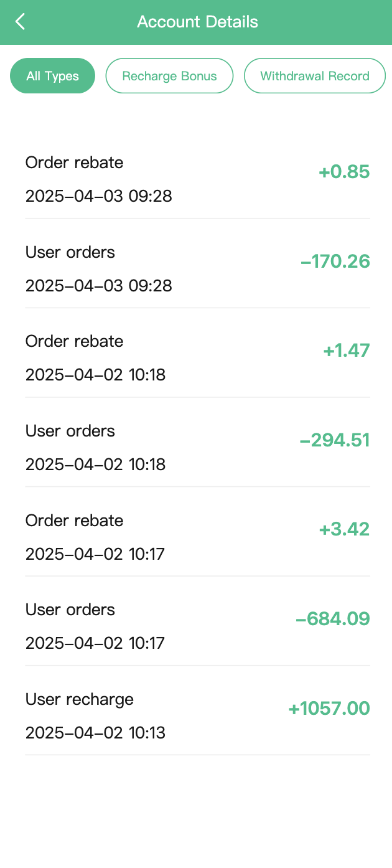View User orders entry of -294.51
The height and width of the screenshot is (868, 392).
(x=70, y=432)
